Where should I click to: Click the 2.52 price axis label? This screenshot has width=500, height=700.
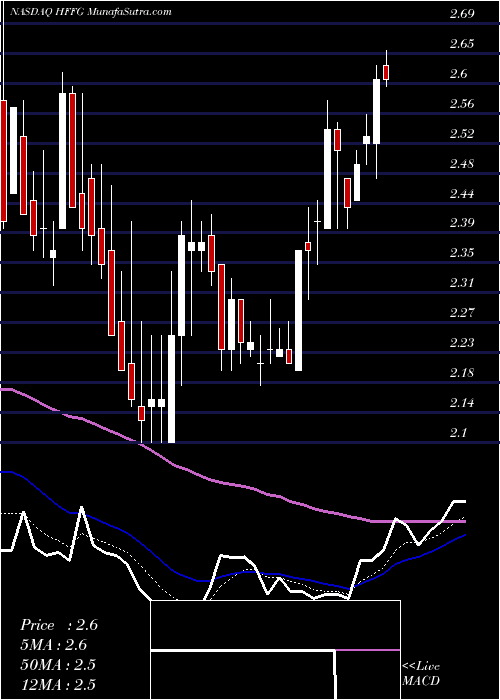(x=461, y=134)
